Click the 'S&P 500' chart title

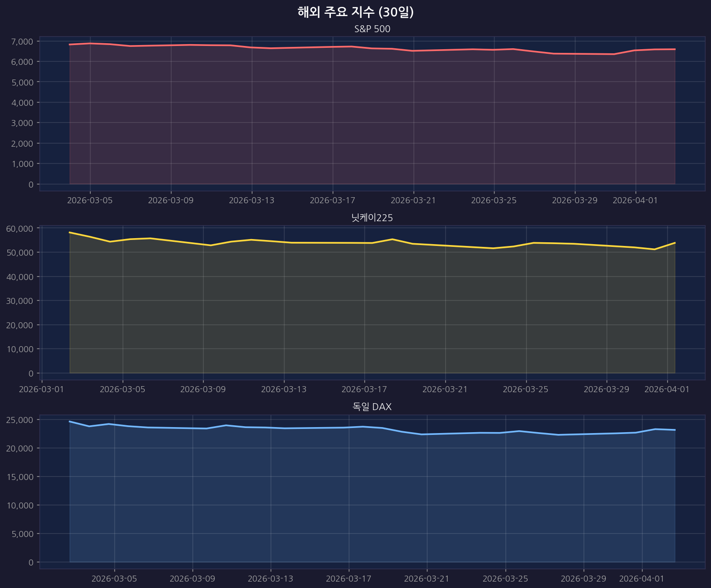372,29
